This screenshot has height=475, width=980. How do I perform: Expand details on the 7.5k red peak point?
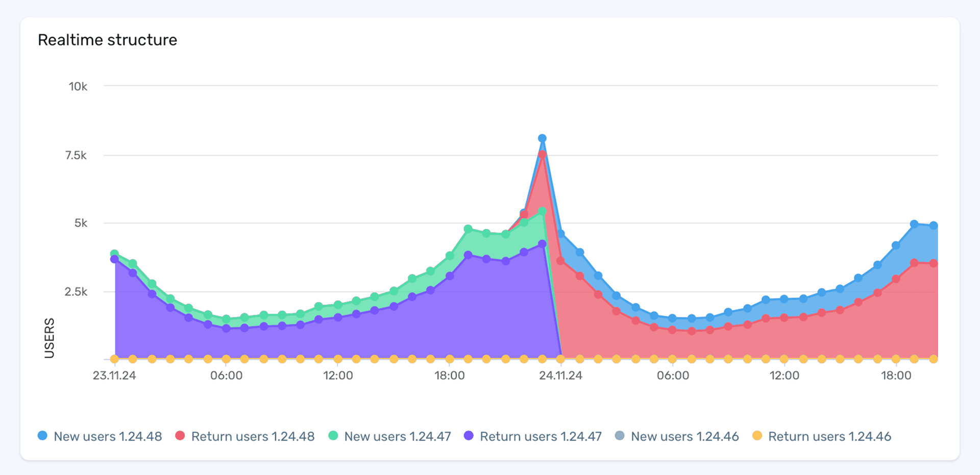(x=542, y=155)
